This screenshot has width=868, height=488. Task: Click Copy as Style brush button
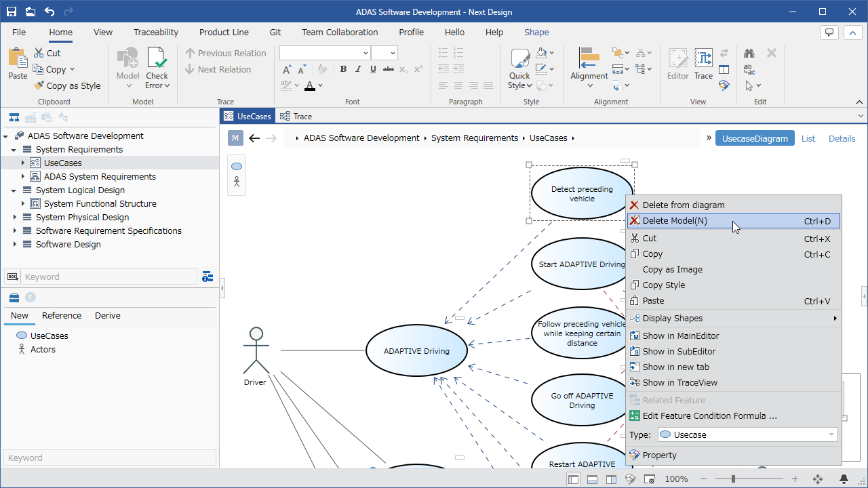coord(66,85)
